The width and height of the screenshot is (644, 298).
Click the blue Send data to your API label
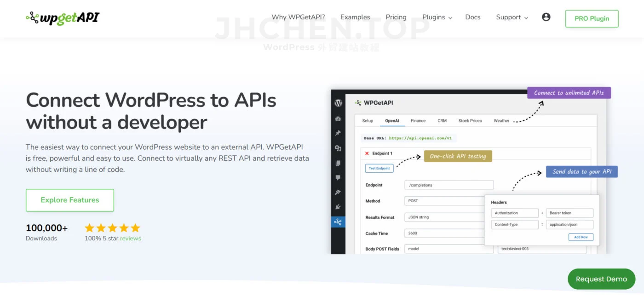point(582,171)
